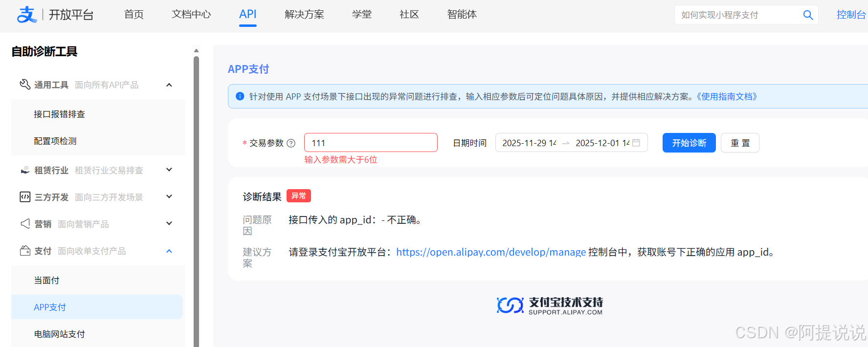The image size is (868, 347).
Task: Click the wrench icon beside 通用工具
Action: [24, 85]
